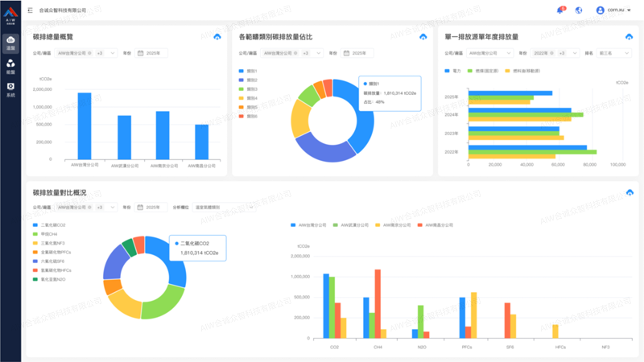Image resolution: width=644 pixels, height=362 pixels.
Task: Toggle 六氟化硫SF6 legend item
Action: 49,261
